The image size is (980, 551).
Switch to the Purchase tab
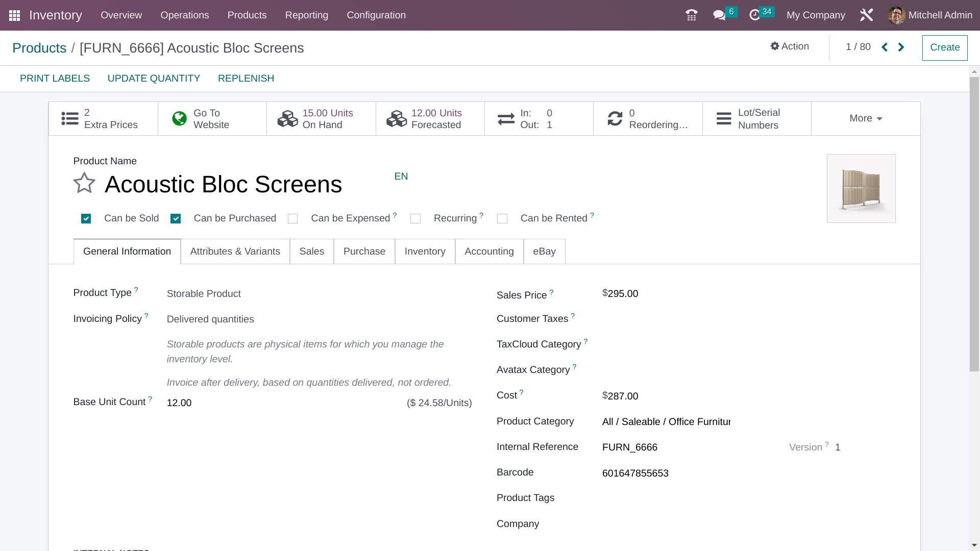click(x=364, y=252)
